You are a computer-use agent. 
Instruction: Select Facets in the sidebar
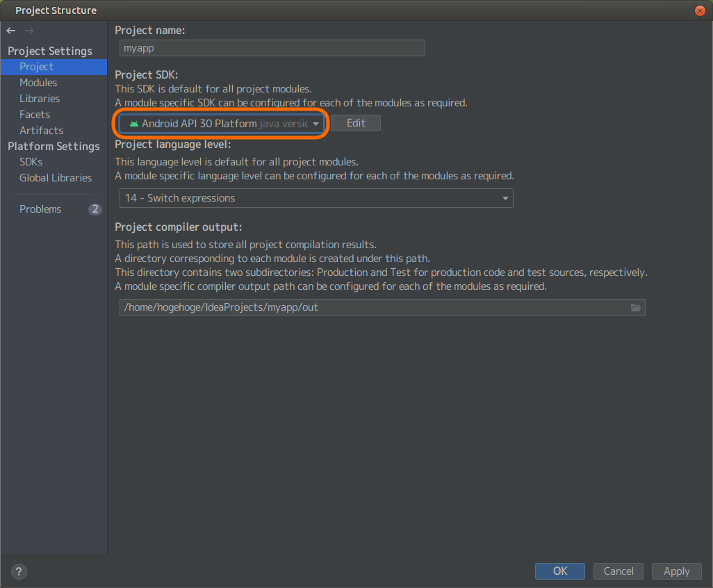tap(35, 115)
